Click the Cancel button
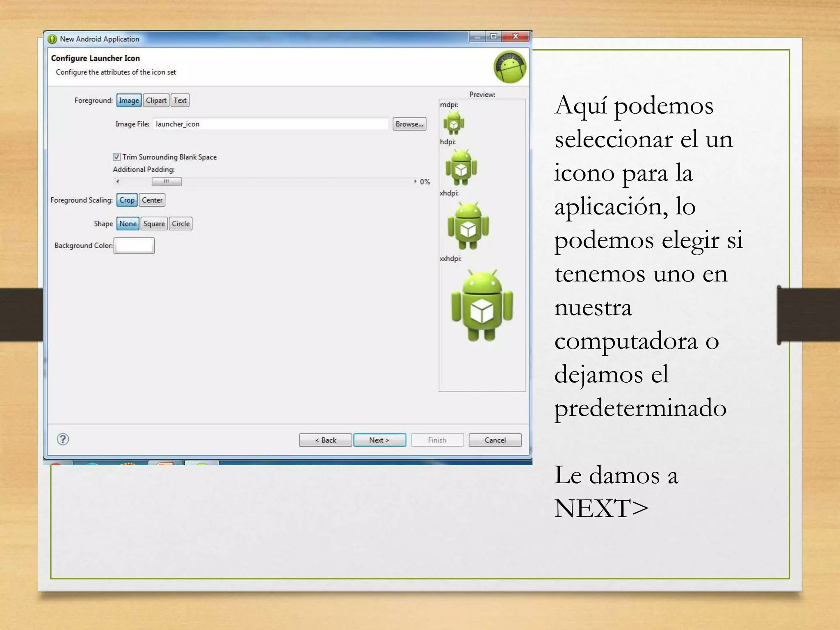The width and height of the screenshot is (840, 630). pos(495,440)
